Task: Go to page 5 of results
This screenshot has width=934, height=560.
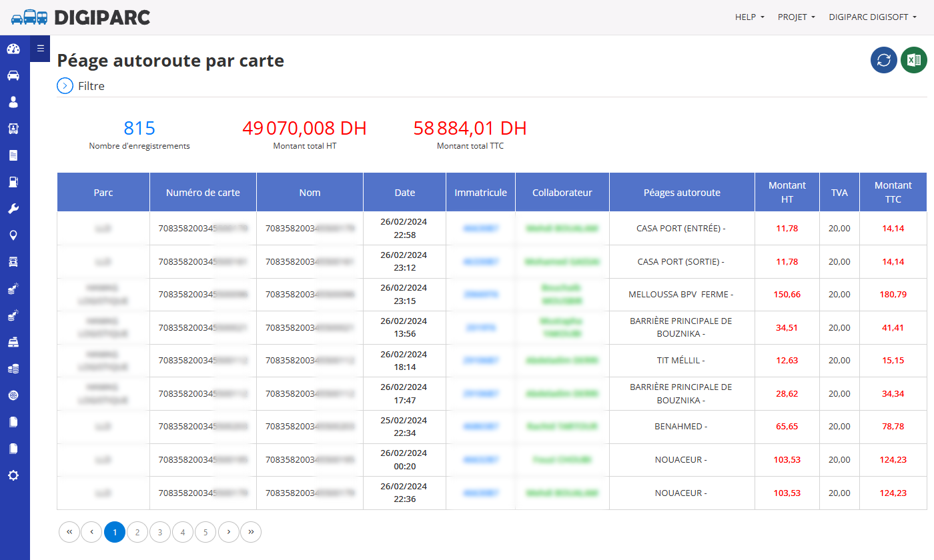Action: [205, 532]
